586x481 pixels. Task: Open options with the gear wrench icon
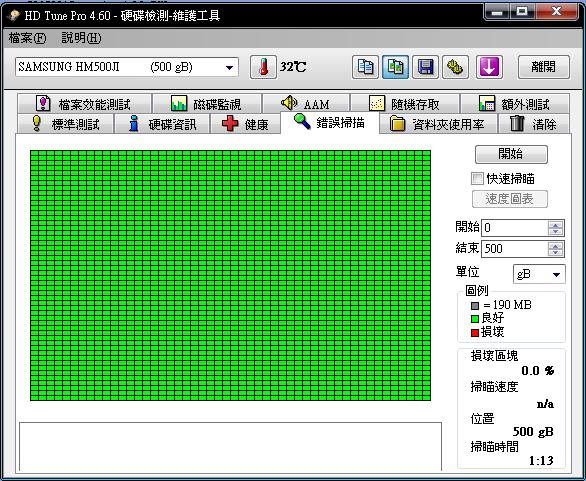pos(455,67)
